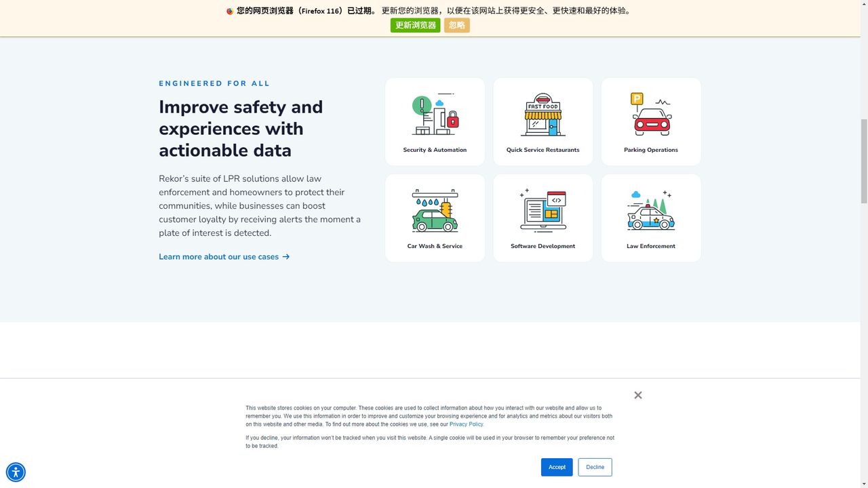Click the Car Wash & Service label
This screenshot has width=868, height=488.
pos(435,246)
